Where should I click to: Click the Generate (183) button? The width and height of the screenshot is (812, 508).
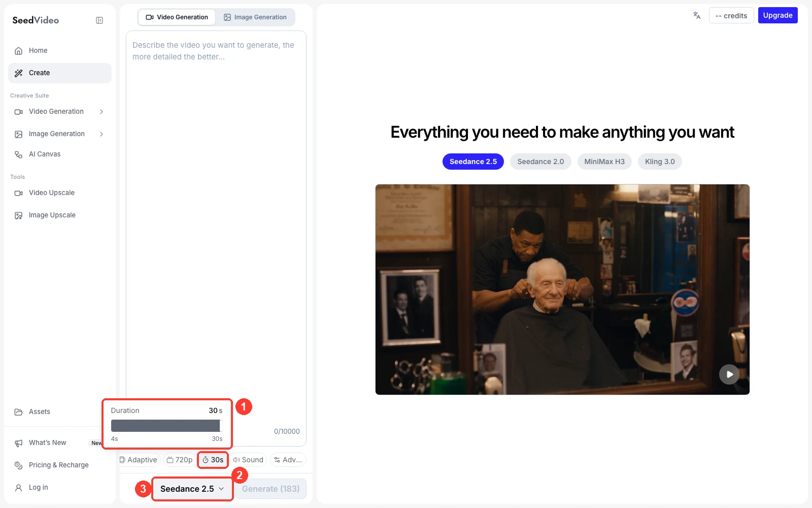tap(271, 489)
